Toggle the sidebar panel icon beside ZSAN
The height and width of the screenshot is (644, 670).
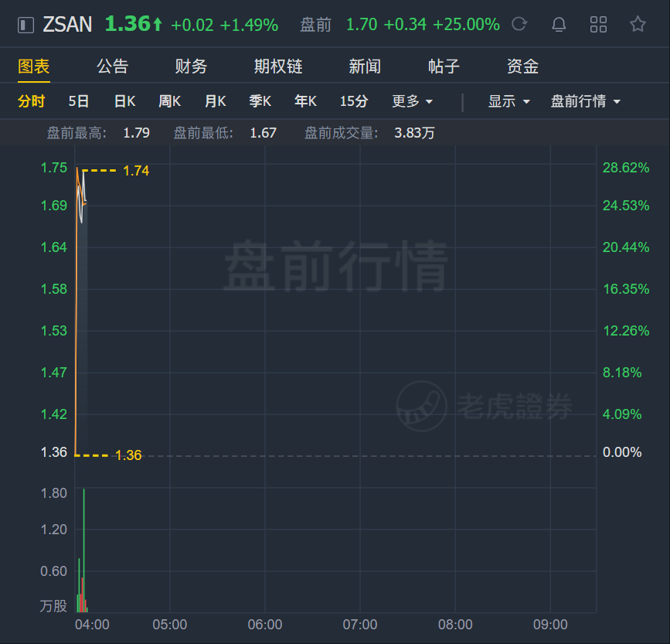26,25
